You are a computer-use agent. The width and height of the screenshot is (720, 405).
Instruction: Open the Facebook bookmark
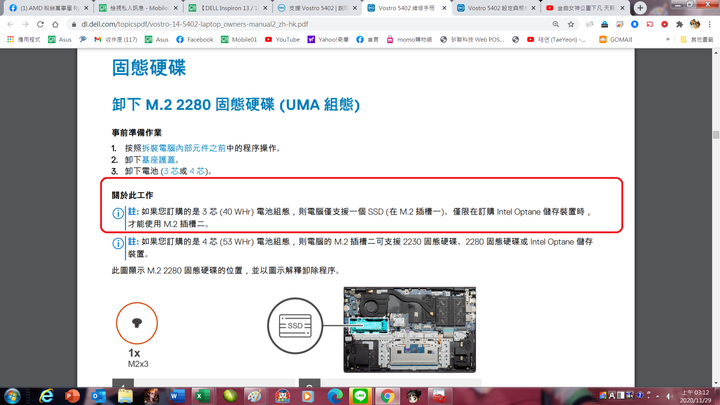[195, 39]
